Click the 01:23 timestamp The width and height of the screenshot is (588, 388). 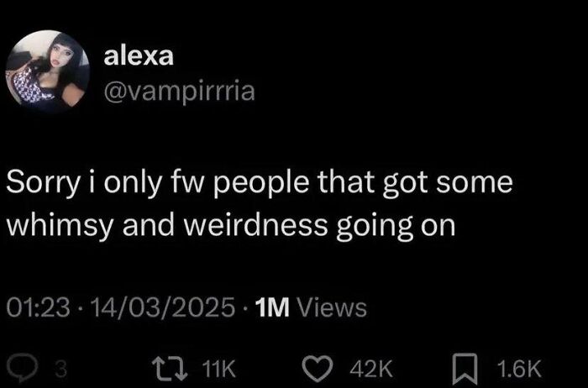click(x=39, y=307)
